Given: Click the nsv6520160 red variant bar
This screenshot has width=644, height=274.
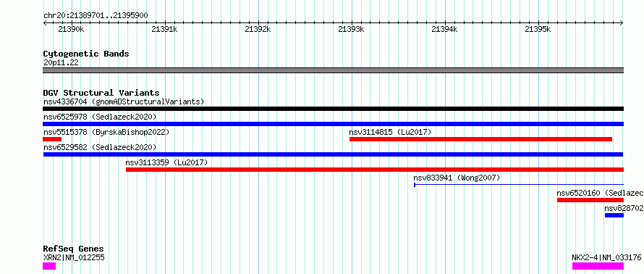Looking at the screenshot, I should pos(590,200).
